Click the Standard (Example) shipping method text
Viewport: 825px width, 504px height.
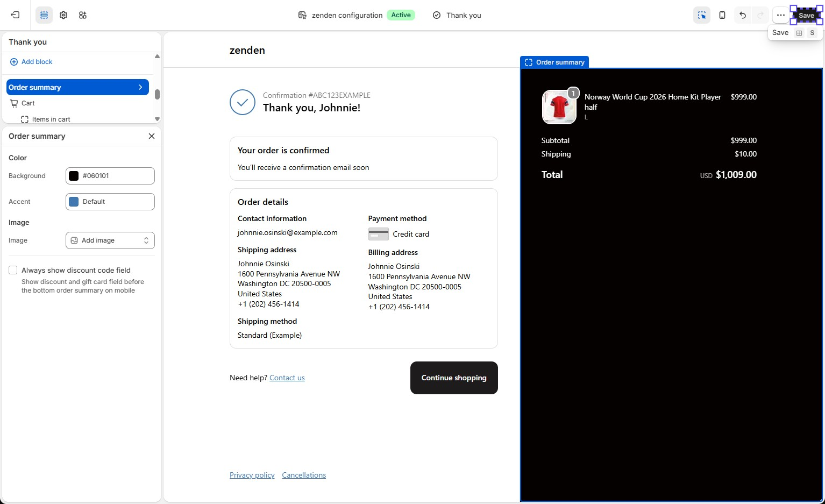click(x=270, y=335)
